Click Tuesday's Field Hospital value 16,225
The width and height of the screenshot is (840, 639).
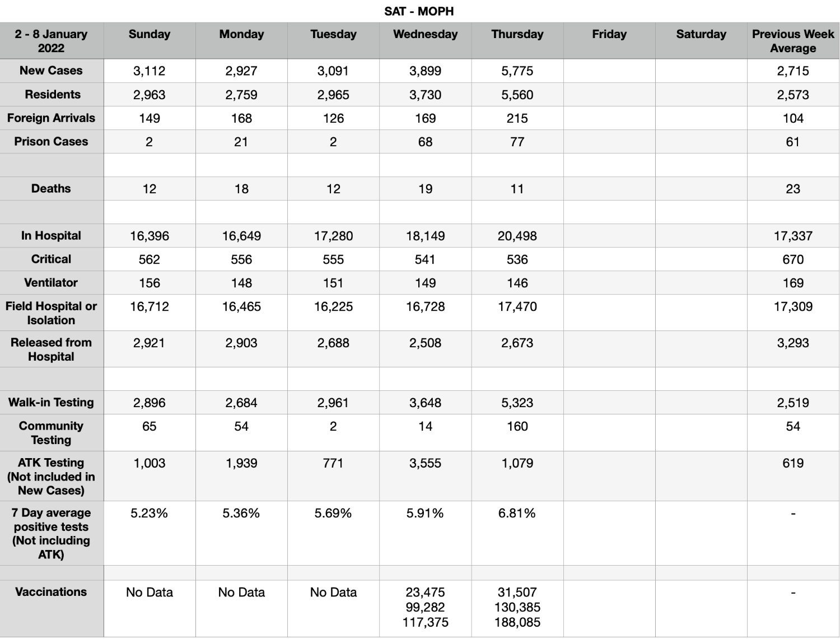click(333, 312)
